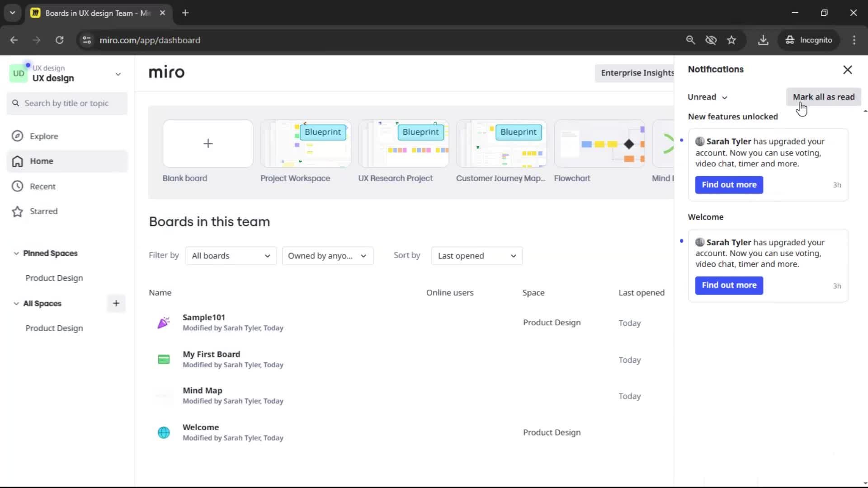The width and height of the screenshot is (868, 488).
Task: Collapse the All Spaces section
Action: click(16, 303)
